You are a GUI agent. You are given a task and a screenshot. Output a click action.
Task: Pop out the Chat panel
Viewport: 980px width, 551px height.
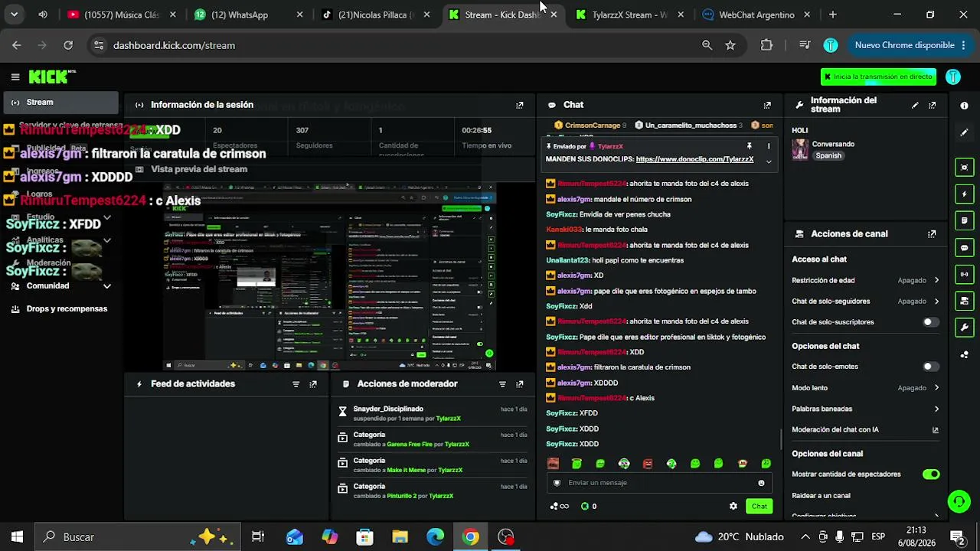pyautogui.click(x=767, y=105)
